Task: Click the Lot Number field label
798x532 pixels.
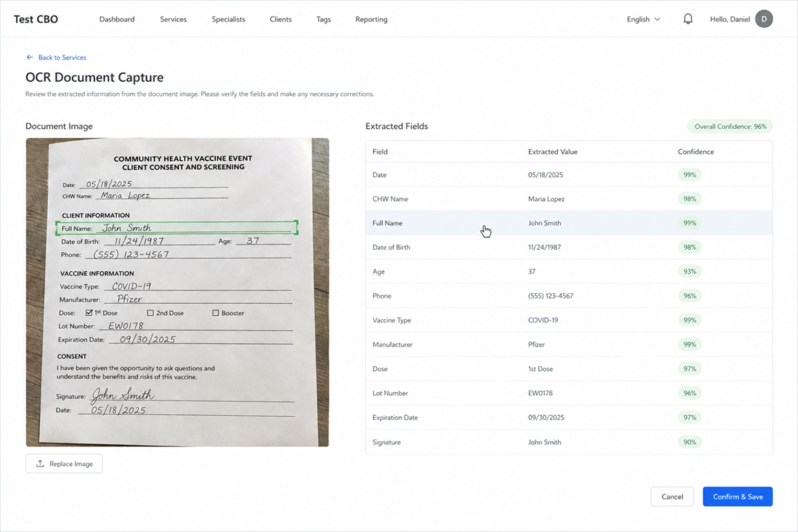Action: 390,393
